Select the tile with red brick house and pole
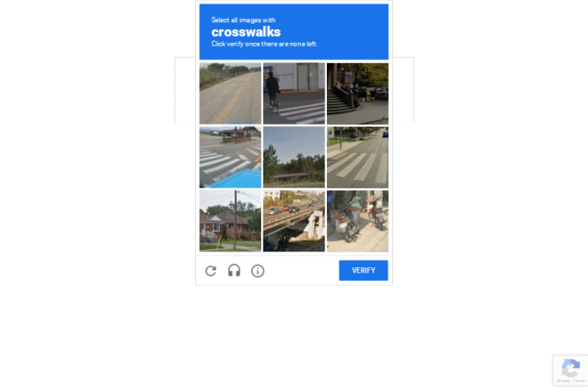Image resolution: width=588 pixels, height=392 pixels. point(230,221)
